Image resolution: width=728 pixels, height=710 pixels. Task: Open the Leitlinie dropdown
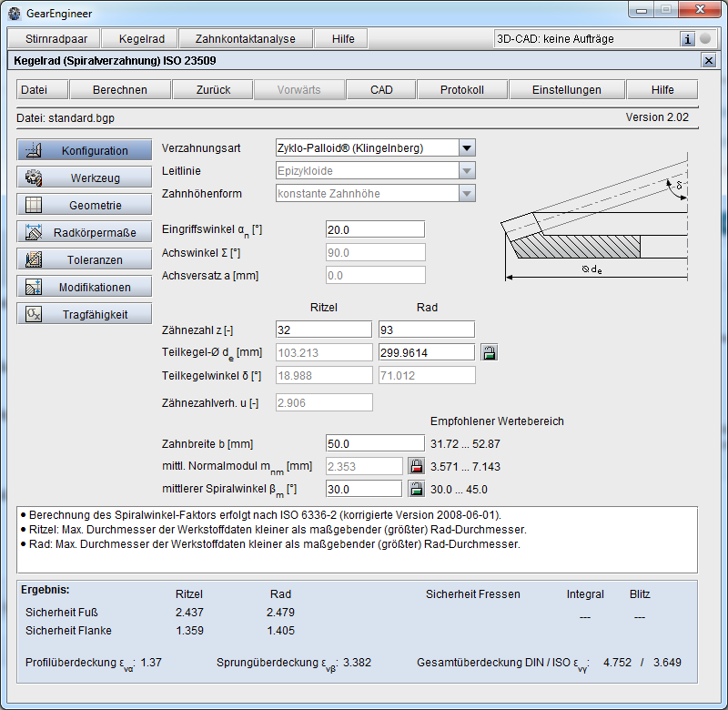[467, 171]
